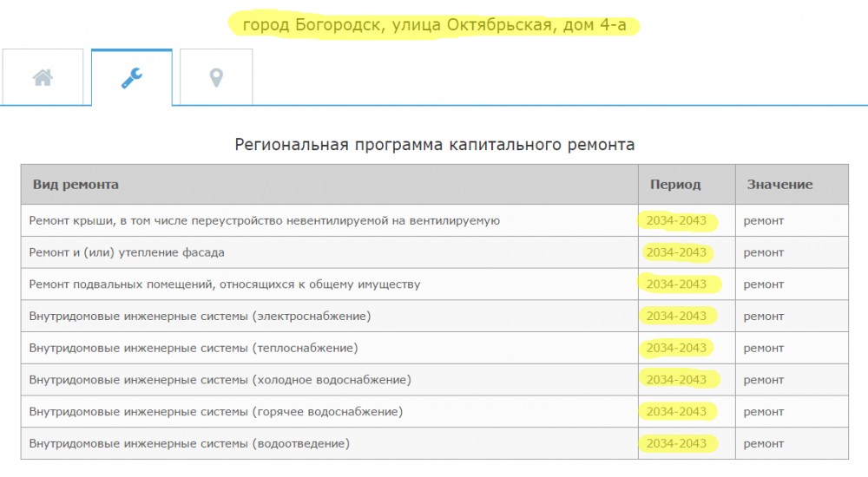Select the wrench repair tab
This screenshot has height=477, width=868.
[132, 78]
